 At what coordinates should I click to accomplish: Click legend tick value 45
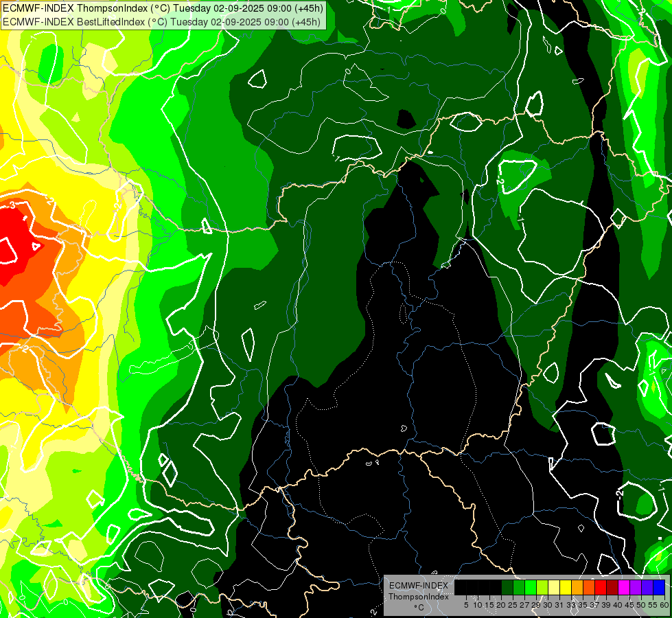pyautogui.click(x=629, y=605)
